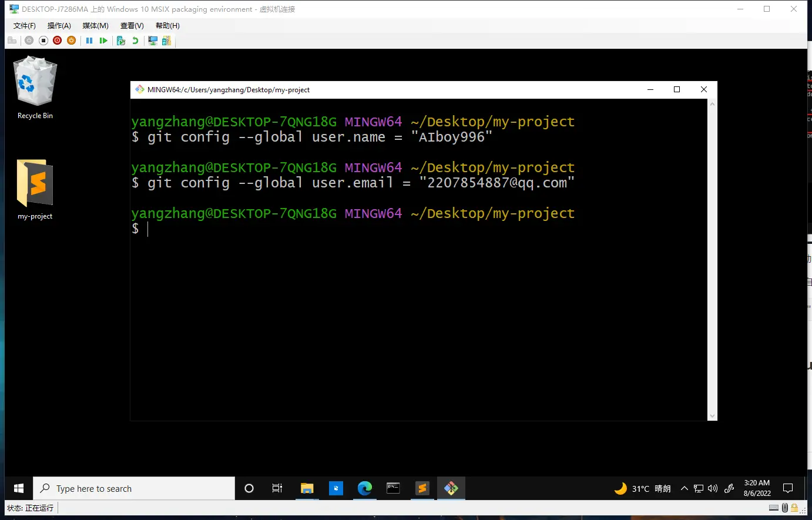812x520 pixels.
Task: Expand hidden system tray icons chevron
Action: pos(684,488)
